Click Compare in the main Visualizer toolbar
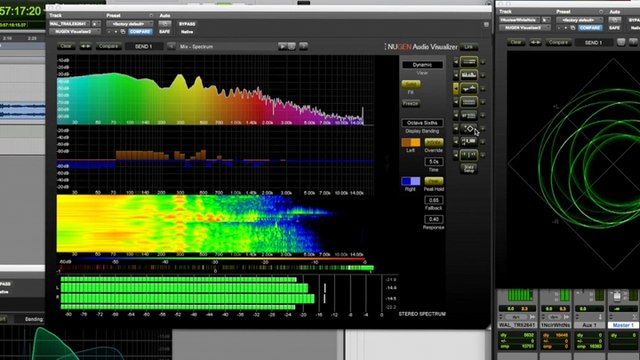Image resolution: width=640 pixels, height=360 pixels. click(109, 46)
